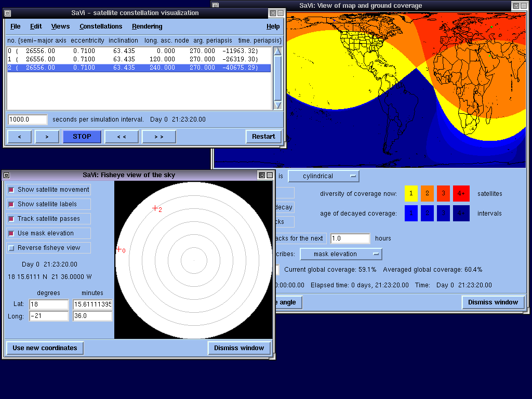Screen dimensions: 532x399
Task: Click satellite 0 marker in fisheye view
Action: click(119, 249)
